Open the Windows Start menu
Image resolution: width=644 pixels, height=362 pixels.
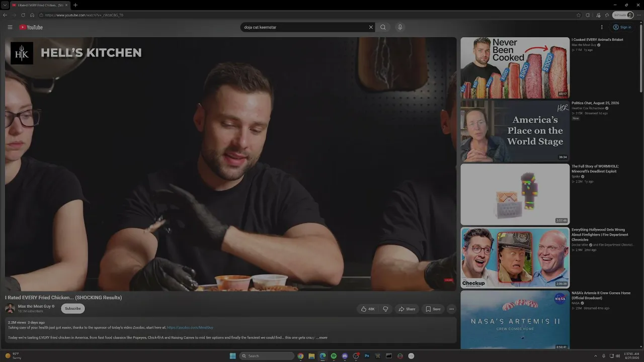pyautogui.click(x=232, y=356)
